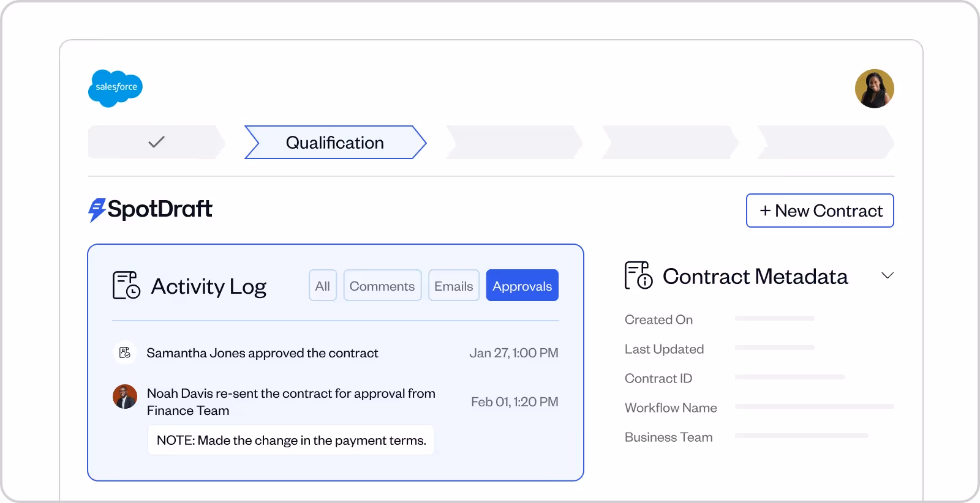This screenshot has height=503, width=980.
Task: Click the Salesforce cloud logo
Action: tap(116, 88)
